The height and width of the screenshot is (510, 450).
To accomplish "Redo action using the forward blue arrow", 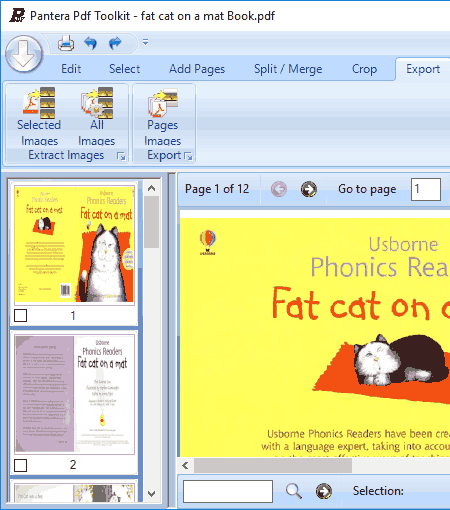I will (115, 43).
